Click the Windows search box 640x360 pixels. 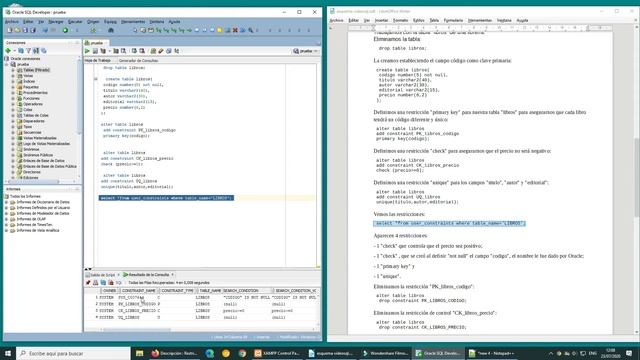tap(73, 353)
